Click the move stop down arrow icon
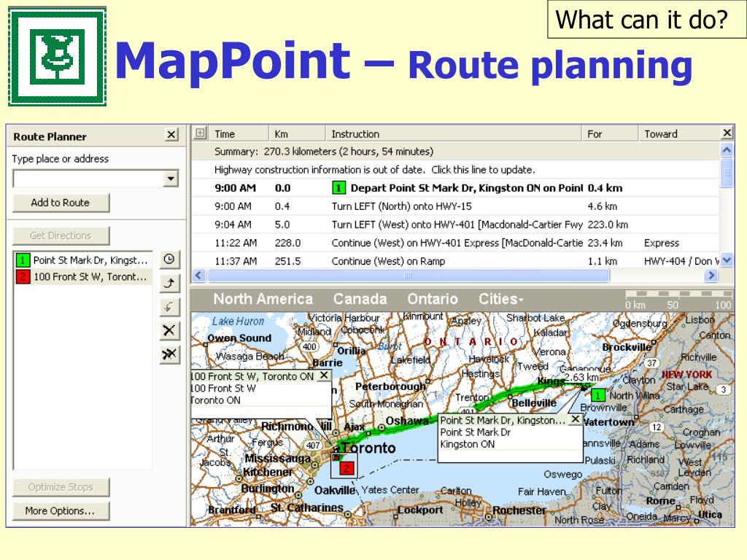Screen dimensions: 747x560 (x=169, y=307)
